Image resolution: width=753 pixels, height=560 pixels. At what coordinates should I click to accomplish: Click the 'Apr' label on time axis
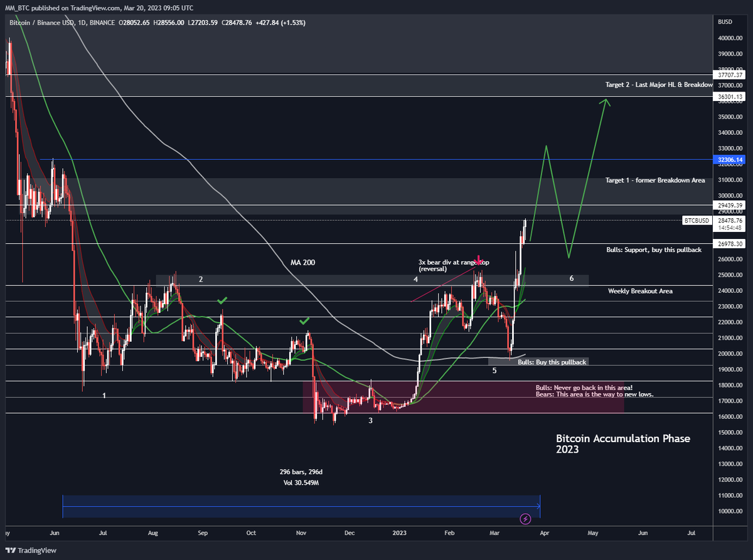544,533
